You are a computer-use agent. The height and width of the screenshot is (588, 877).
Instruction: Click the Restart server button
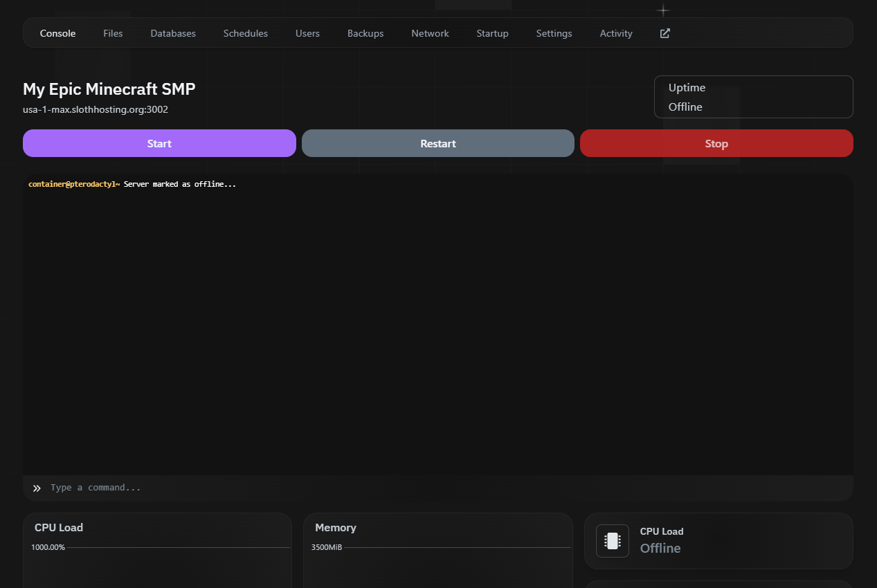pyautogui.click(x=437, y=143)
